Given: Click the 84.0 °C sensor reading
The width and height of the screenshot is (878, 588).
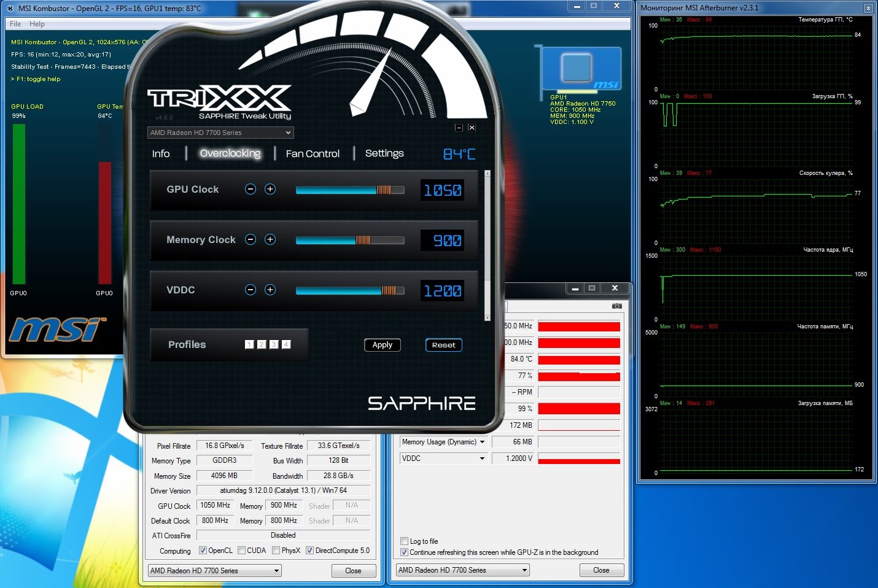Looking at the screenshot, I should point(519,359).
